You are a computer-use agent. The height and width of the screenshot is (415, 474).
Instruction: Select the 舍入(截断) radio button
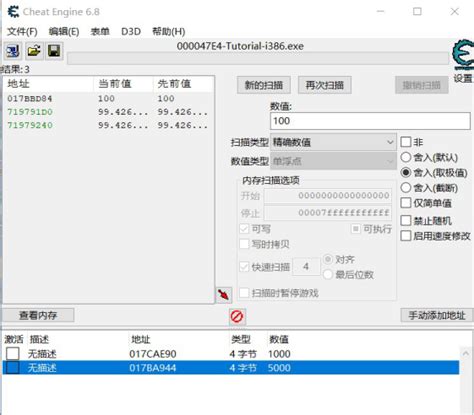tap(406, 188)
